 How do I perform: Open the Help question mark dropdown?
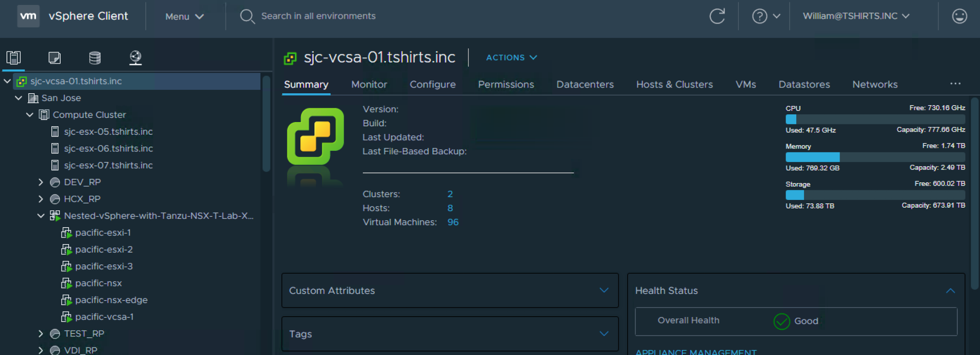(x=765, y=16)
